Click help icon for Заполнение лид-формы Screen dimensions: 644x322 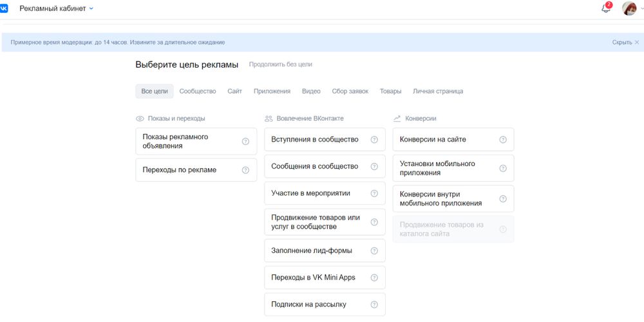(374, 251)
